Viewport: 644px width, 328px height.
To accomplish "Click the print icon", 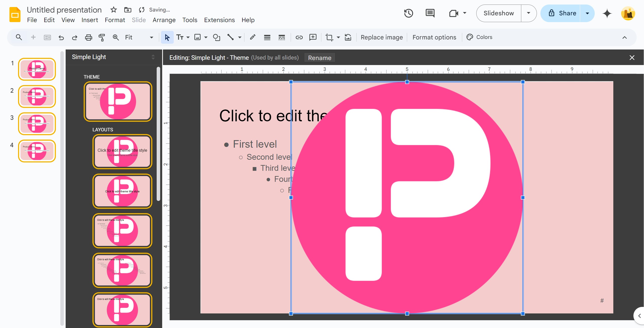I will coord(89,37).
